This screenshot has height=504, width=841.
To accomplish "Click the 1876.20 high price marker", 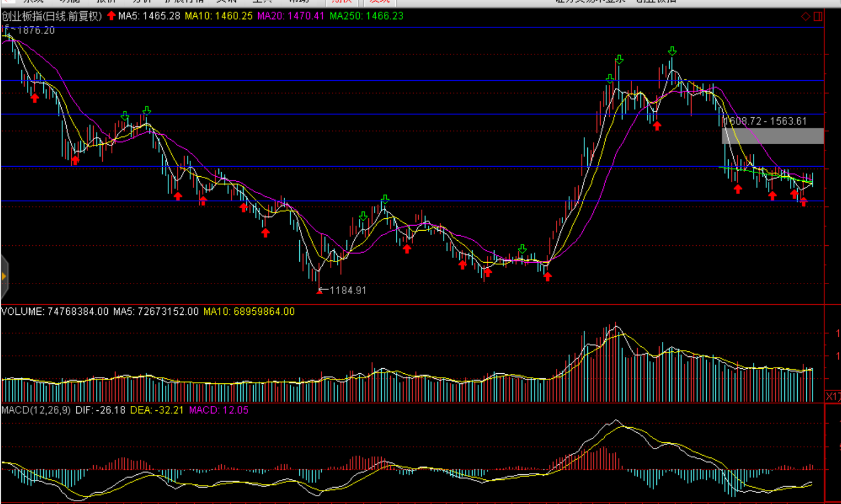I will point(36,30).
